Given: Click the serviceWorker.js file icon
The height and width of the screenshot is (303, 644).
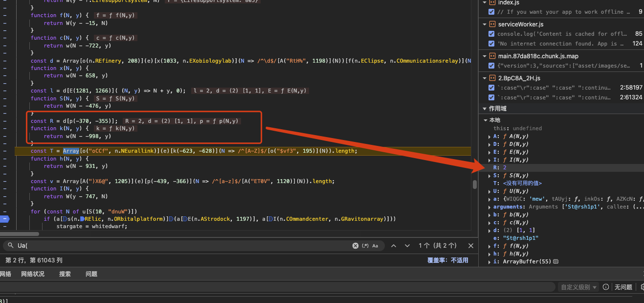Looking at the screenshot, I should click(492, 24).
